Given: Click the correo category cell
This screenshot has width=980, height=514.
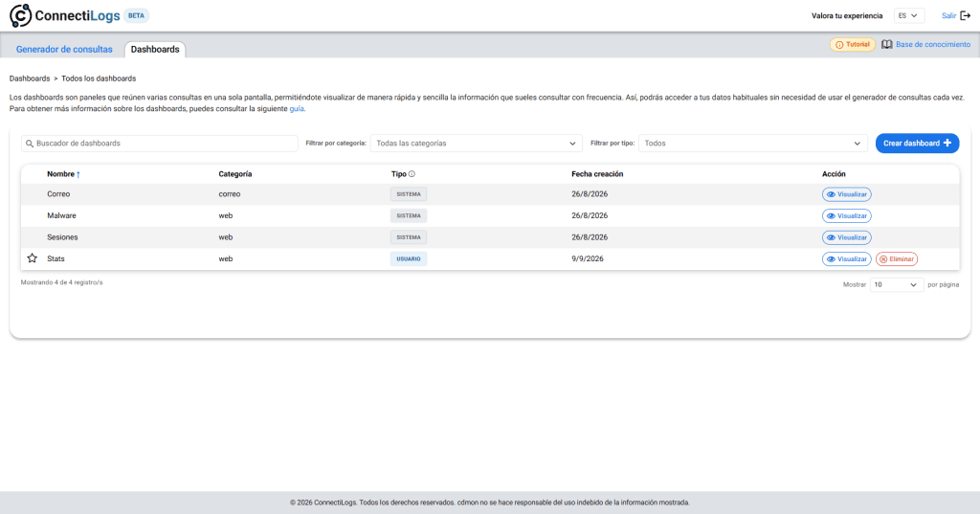Looking at the screenshot, I should click(x=230, y=194).
